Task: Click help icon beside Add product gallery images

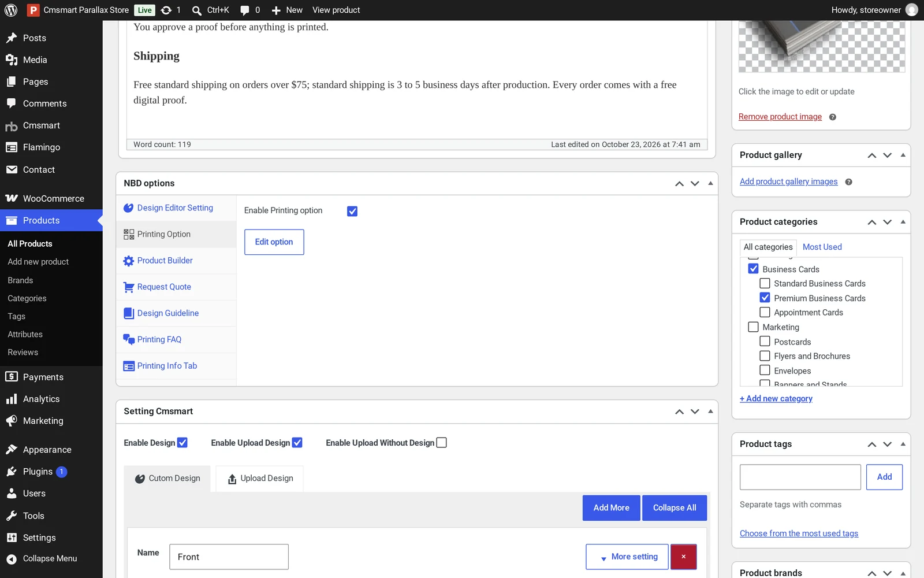Action: point(848,181)
